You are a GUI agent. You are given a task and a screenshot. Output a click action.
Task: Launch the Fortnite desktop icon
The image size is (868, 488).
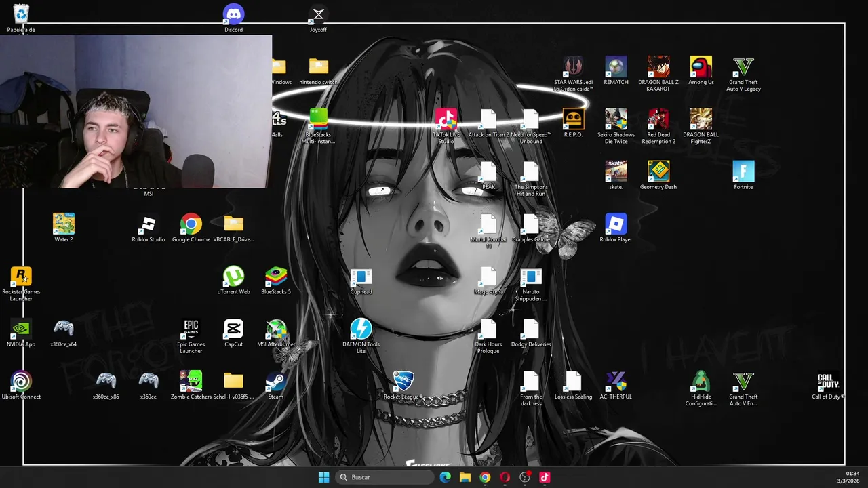click(x=743, y=176)
